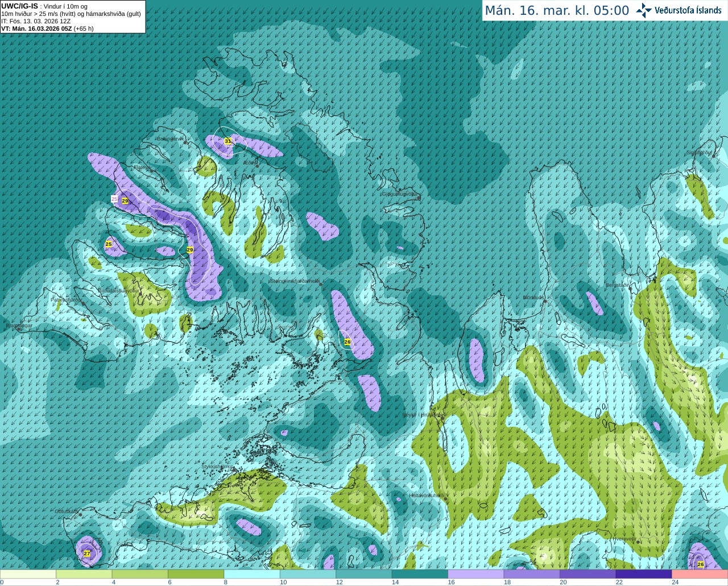Click the Gufuskálar station label
Viewport: 728px width, 586px height.
(x=67, y=511)
